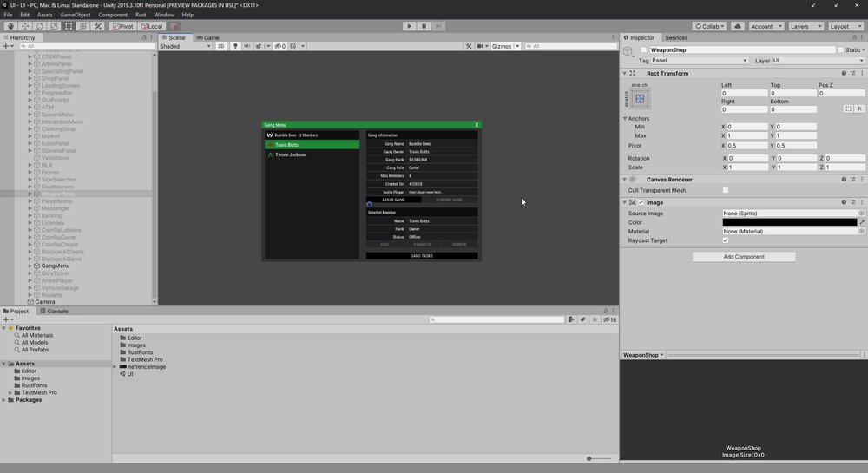Toggle scene grid visibility
This screenshot has width=868, height=473.
click(293, 46)
